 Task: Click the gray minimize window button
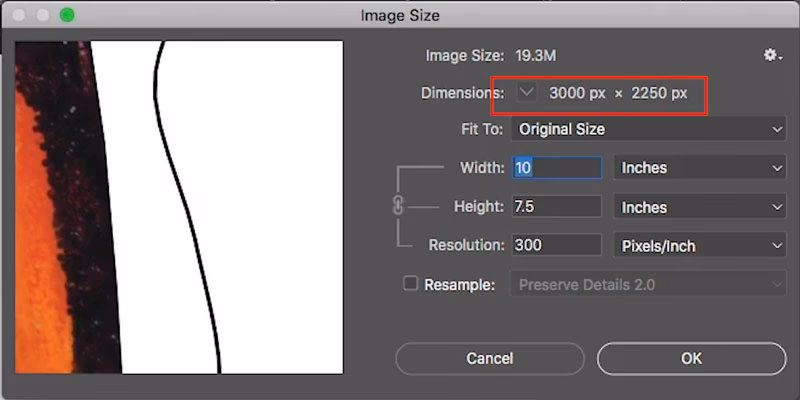coord(44,15)
